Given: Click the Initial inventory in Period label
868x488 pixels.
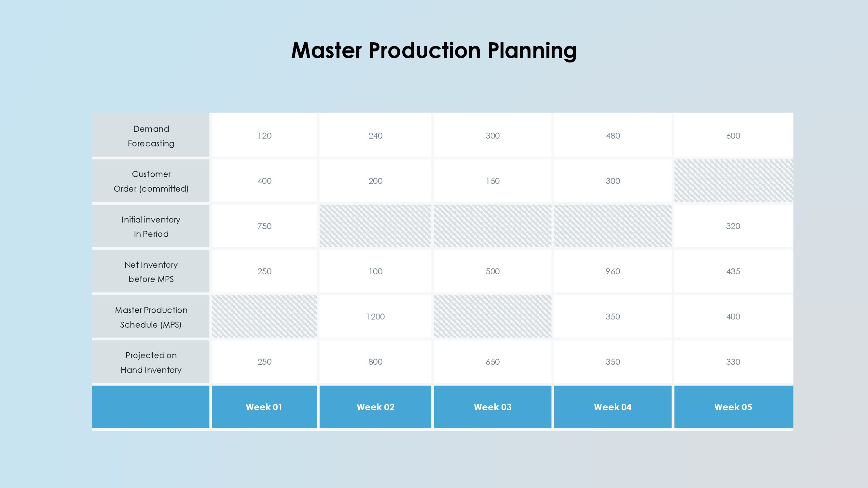Looking at the screenshot, I should [x=151, y=226].
